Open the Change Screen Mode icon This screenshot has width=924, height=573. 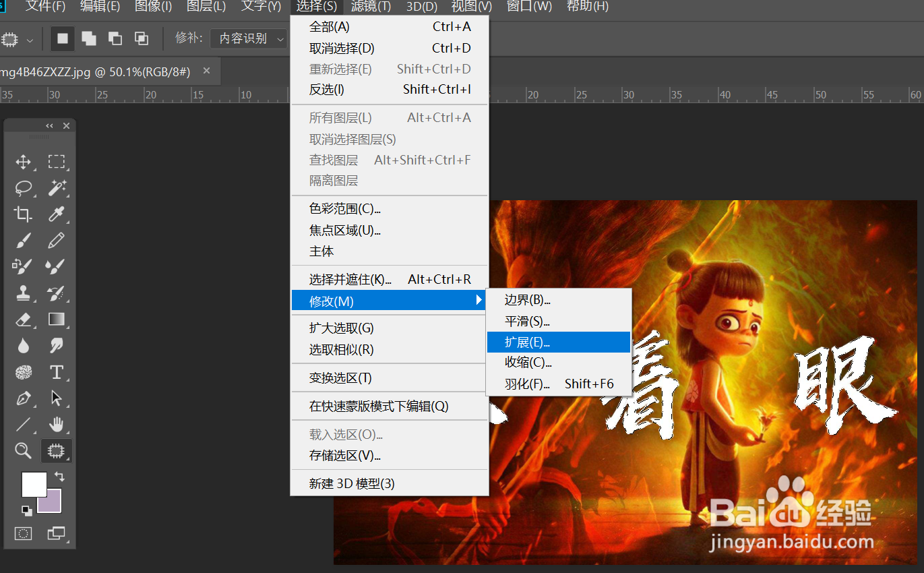(x=57, y=534)
